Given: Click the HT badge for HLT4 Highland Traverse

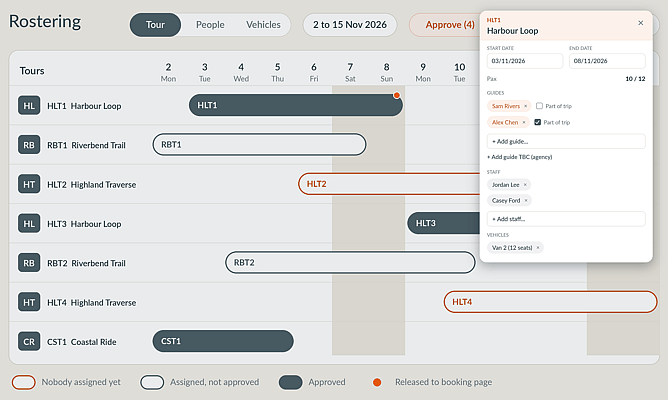Looking at the screenshot, I should (29, 302).
